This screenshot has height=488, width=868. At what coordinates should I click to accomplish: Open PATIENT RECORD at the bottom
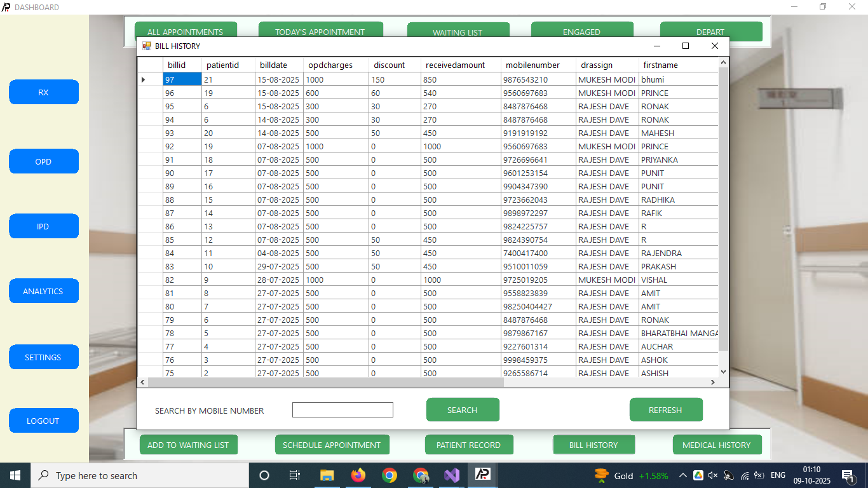pyautogui.click(x=468, y=445)
